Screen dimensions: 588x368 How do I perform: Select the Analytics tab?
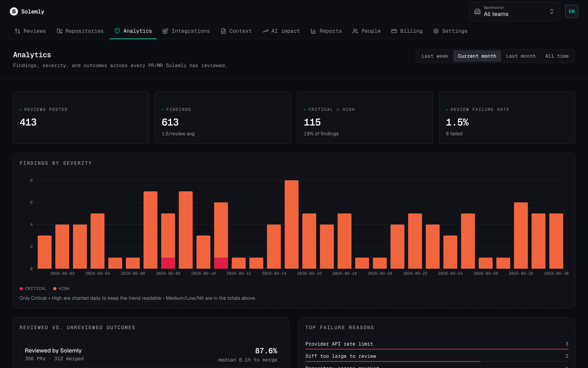click(x=133, y=31)
